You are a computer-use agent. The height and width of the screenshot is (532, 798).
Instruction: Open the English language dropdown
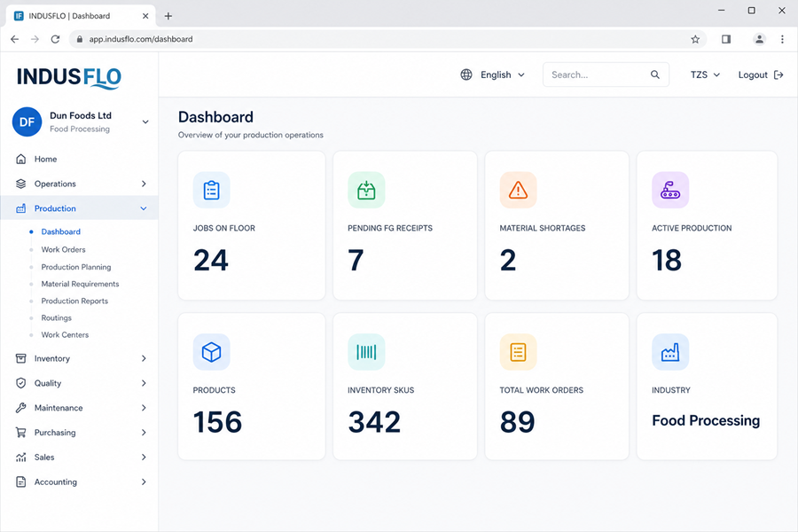(x=493, y=74)
